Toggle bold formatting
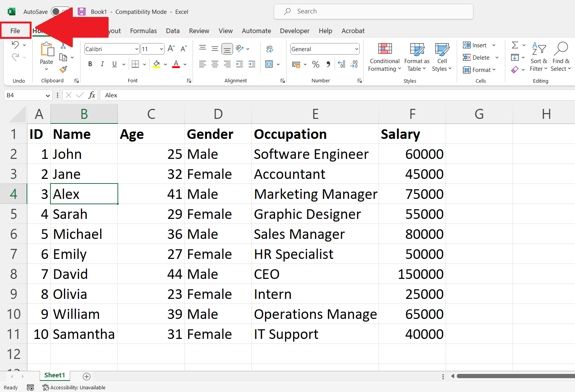 pyautogui.click(x=90, y=64)
